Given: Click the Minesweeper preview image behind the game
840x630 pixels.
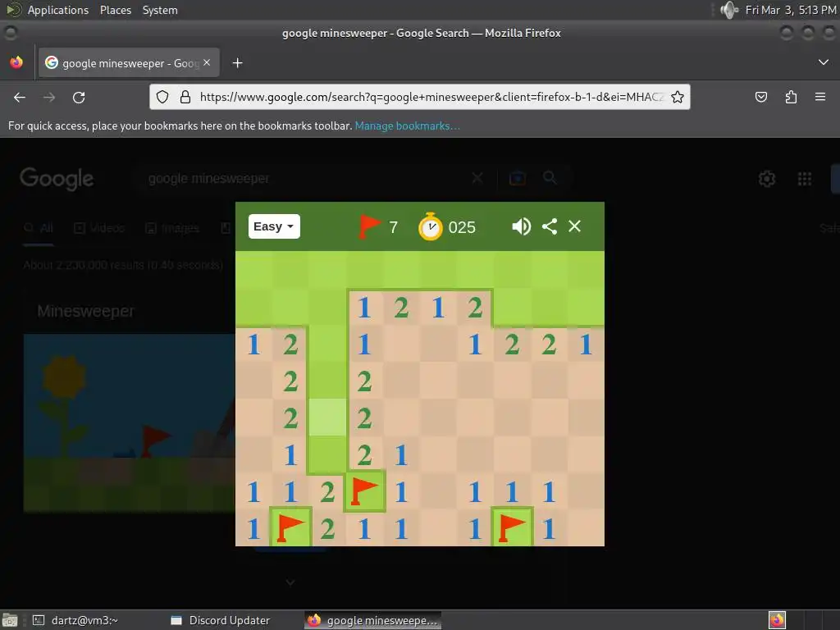Looking at the screenshot, I should click(129, 422).
